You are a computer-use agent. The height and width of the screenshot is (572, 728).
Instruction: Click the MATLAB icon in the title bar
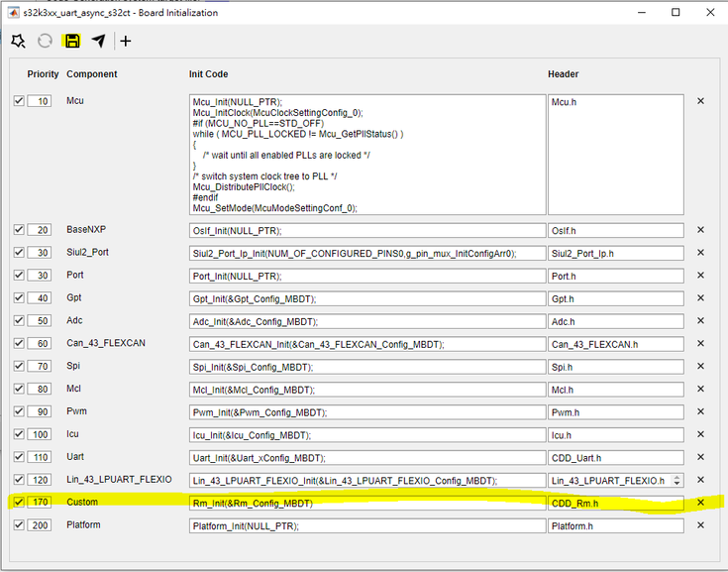click(x=14, y=13)
